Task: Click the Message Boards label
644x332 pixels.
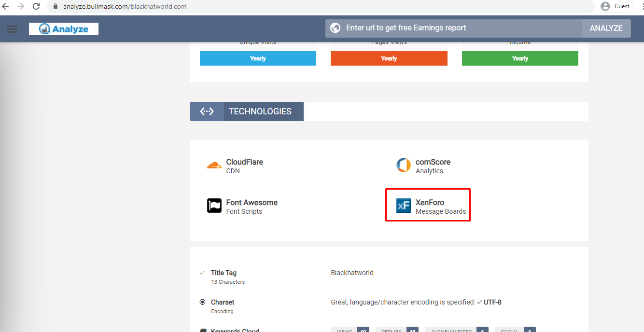Action: pyautogui.click(x=441, y=211)
